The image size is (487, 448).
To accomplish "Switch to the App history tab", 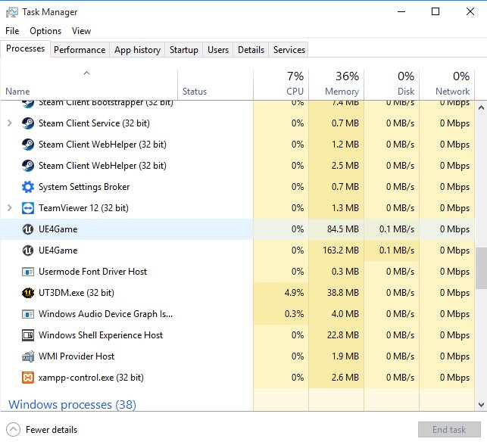I will 137,50.
